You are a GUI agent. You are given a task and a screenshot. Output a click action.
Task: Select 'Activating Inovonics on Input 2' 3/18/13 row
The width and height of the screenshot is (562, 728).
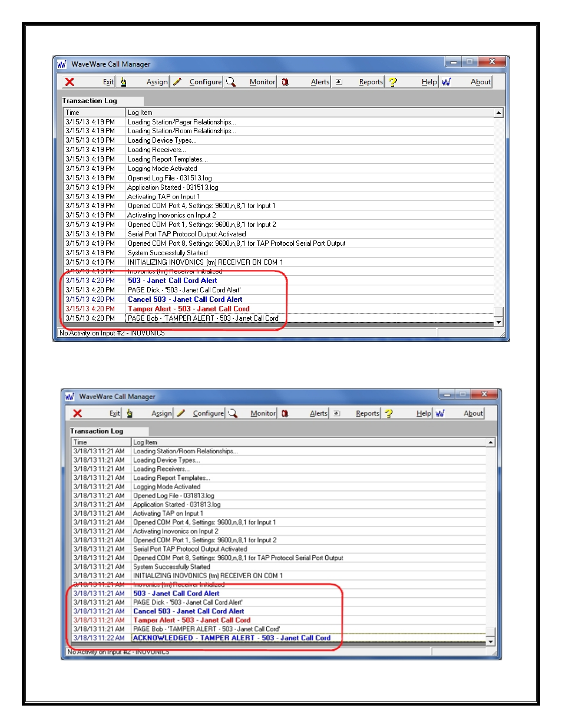click(x=279, y=531)
